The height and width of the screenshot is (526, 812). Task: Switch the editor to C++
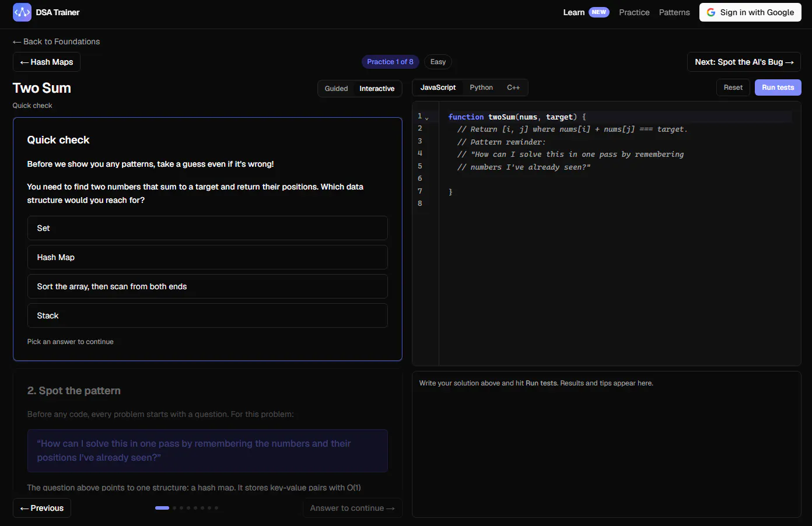click(x=513, y=87)
